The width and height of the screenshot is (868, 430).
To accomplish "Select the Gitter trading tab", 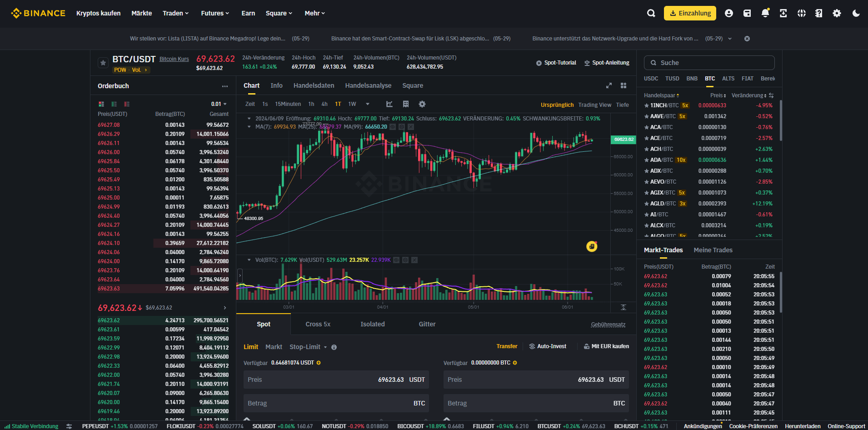I will click(x=427, y=324).
